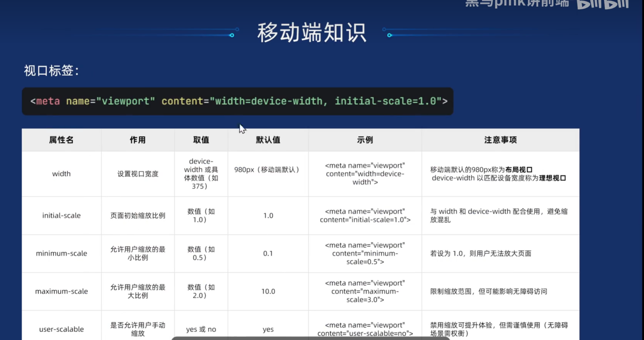Click the minimum-scale cell
This screenshot has width=644, height=340.
[61, 253]
